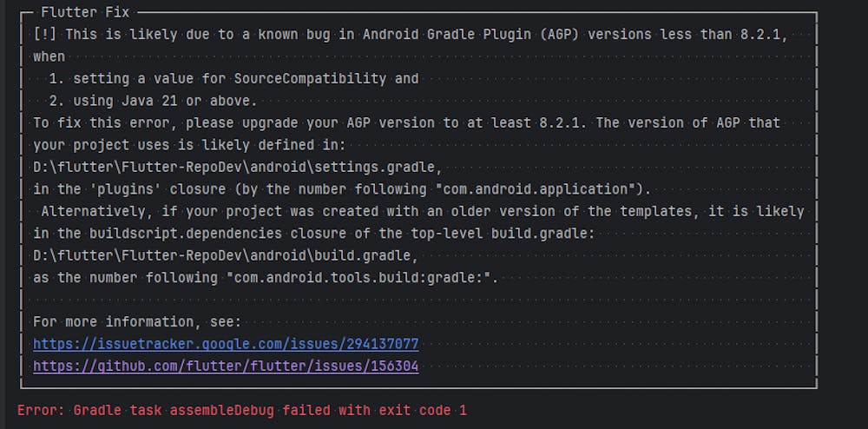868x429 pixels.
Task: Open the issuetracker.google.com issue 294137077 link
Action: 226,344
